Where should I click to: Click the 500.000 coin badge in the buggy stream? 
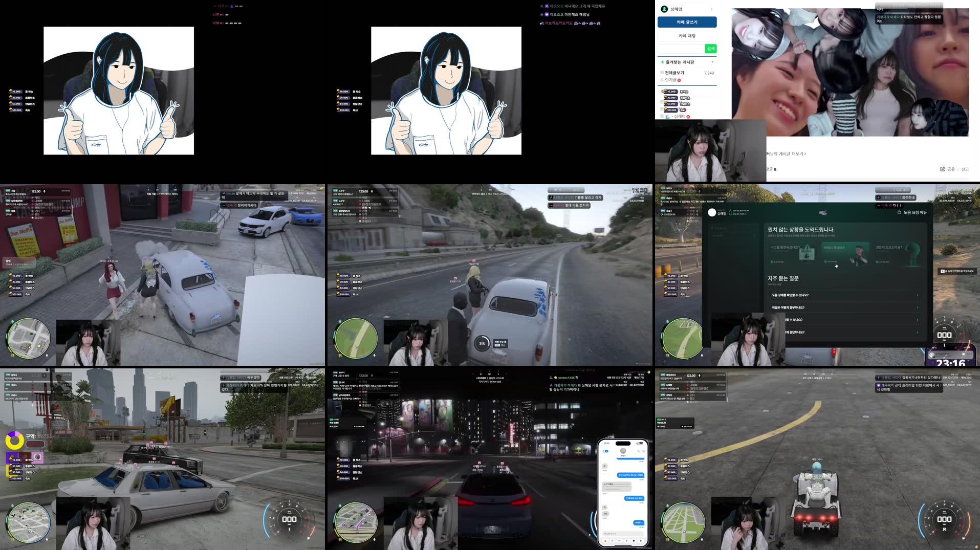click(x=671, y=478)
